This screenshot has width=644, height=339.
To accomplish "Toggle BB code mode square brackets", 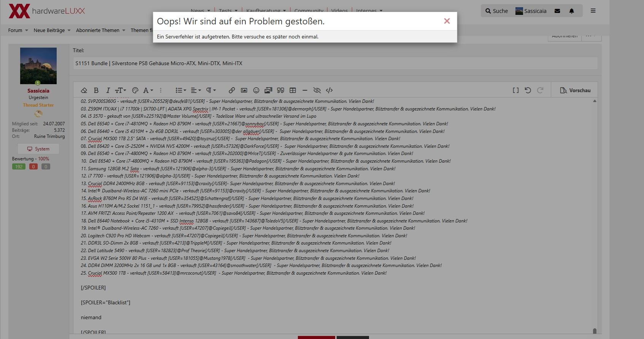I will tap(515, 90).
